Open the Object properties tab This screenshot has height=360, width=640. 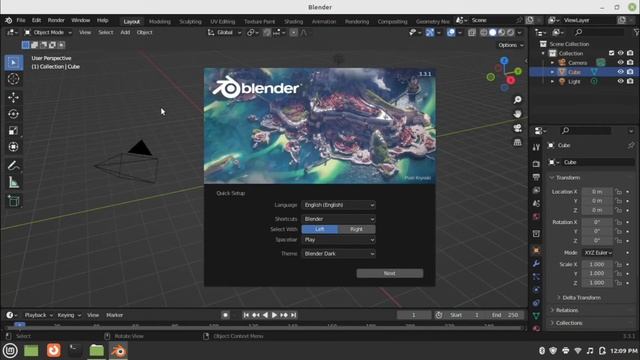(x=536, y=250)
